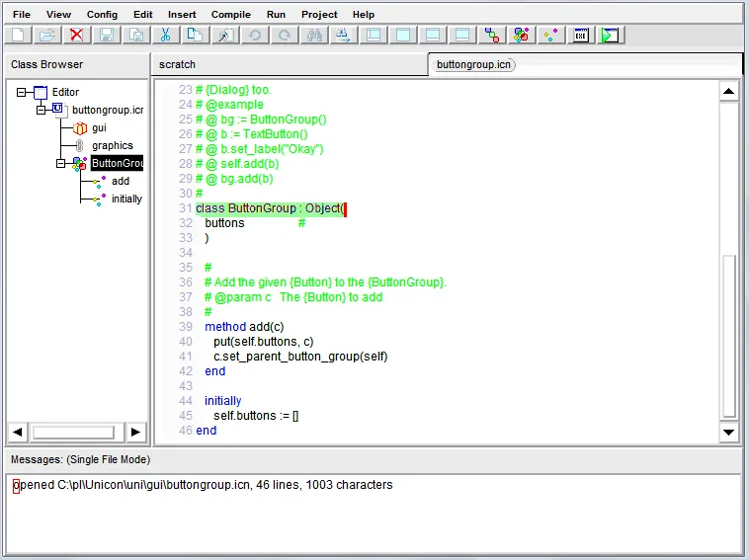Switch to the scratch tab
The image size is (749, 560).
[x=290, y=64]
